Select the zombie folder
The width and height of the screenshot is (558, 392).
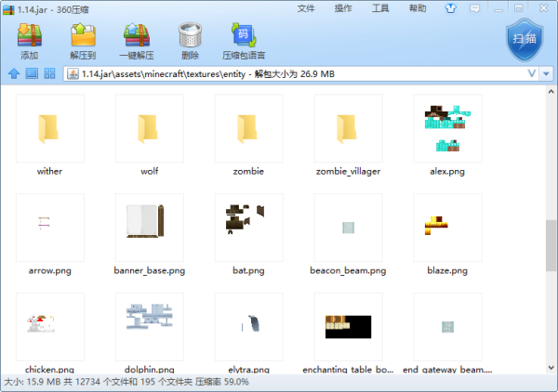click(x=248, y=128)
